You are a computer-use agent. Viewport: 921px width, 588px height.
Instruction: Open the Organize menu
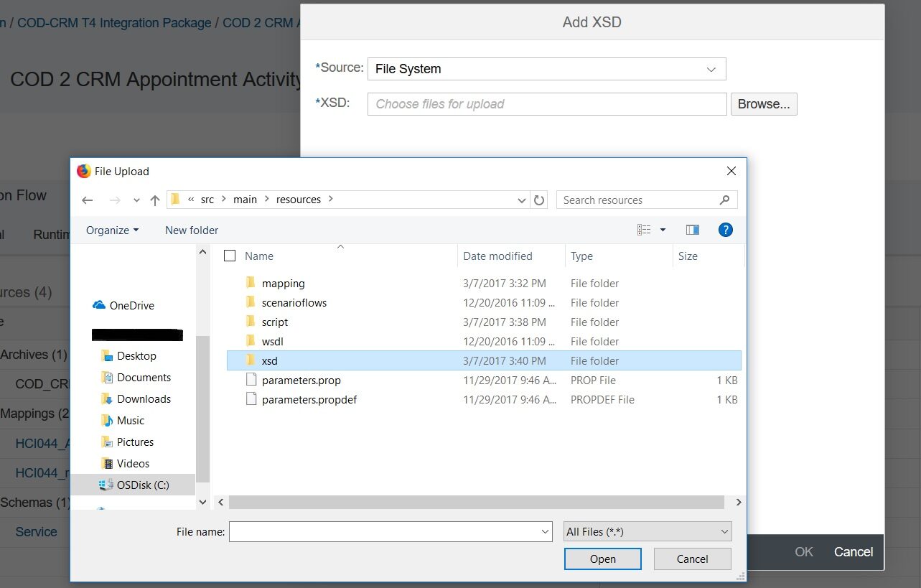pos(112,230)
